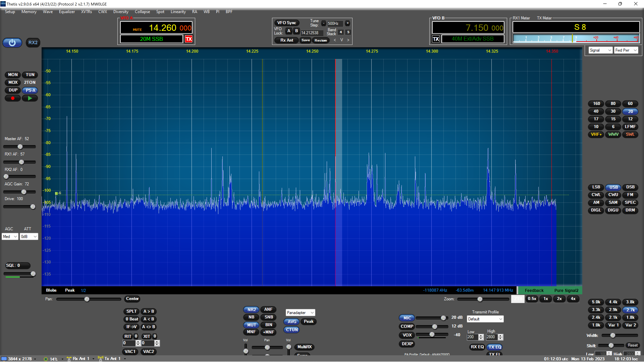Image resolution: width=644 pixels, height=362 pixels.
Task: Click the TX box under VFO B
Action: 436,39
